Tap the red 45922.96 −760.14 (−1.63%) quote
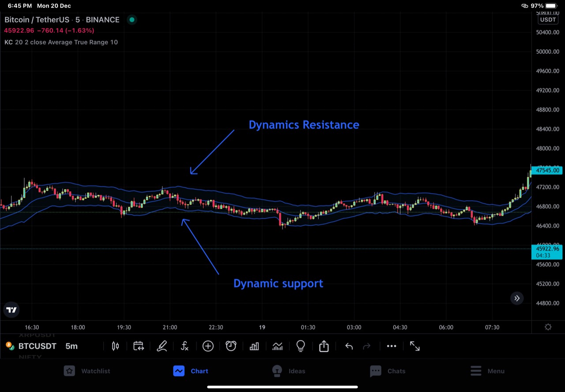 [x=49, y=30]
